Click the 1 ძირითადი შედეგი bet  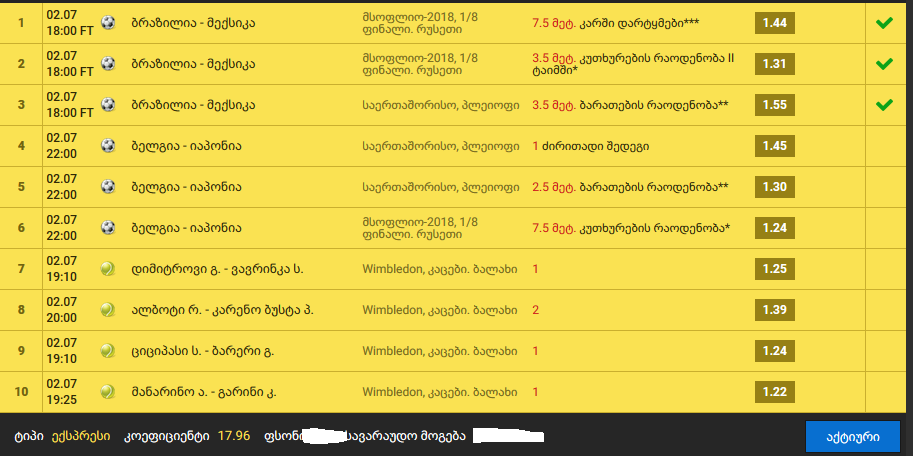tap(590, 146)
